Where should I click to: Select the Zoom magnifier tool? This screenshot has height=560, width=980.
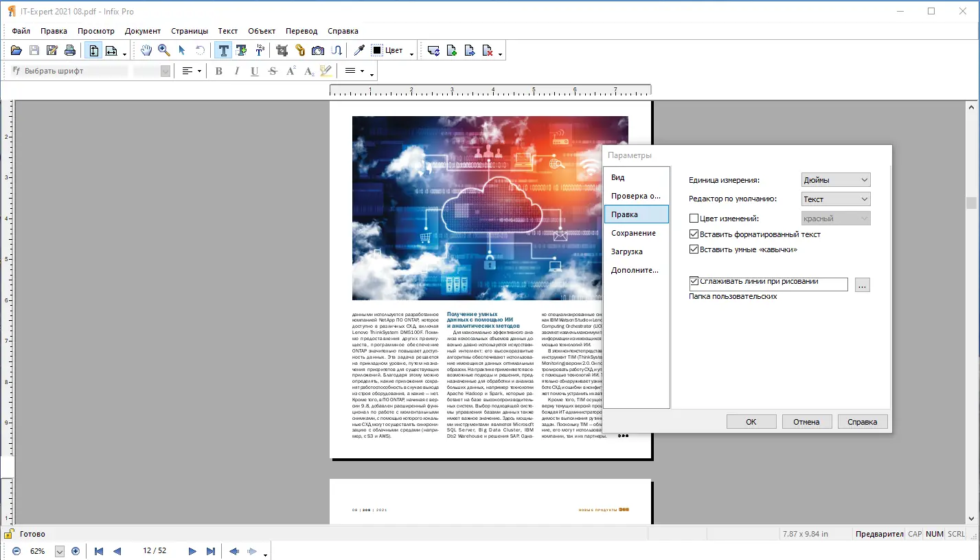pos(164,50)
